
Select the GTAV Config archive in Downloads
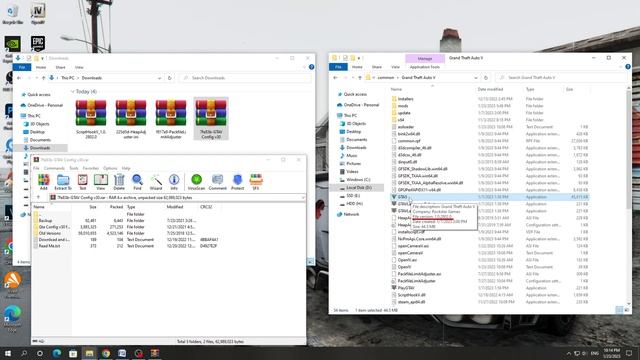pyautogui.click(x=211, y=119)
